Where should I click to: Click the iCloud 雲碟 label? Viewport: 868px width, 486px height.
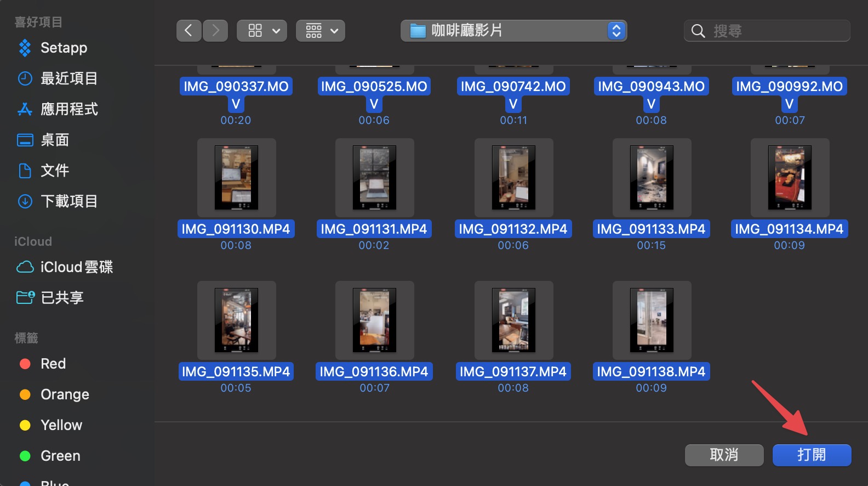coord(77,267)
